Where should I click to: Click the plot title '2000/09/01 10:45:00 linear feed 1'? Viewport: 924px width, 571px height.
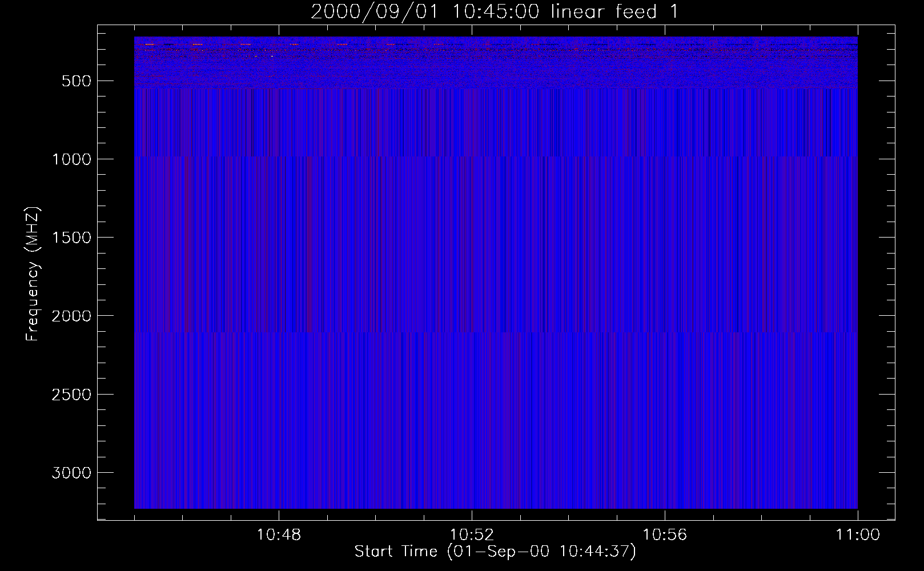click(x=495, y=11)
